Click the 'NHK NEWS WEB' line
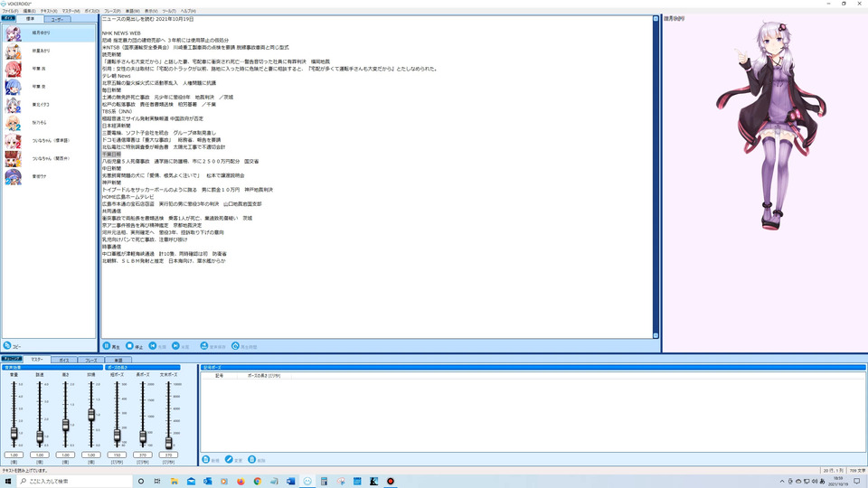Image resolution: width=868 pixels, height=488 pixels. click(x=121, y=33)
